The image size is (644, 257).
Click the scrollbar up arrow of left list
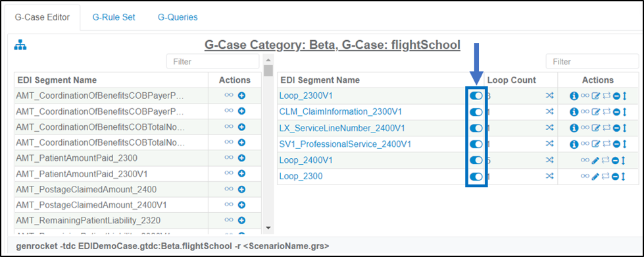[x=268, y=59]
